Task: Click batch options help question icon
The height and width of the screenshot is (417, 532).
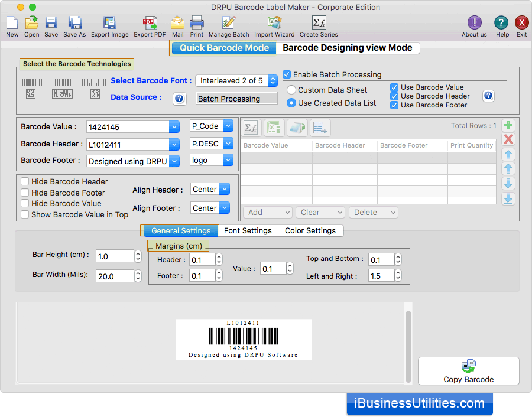Action: coord(488,96)
